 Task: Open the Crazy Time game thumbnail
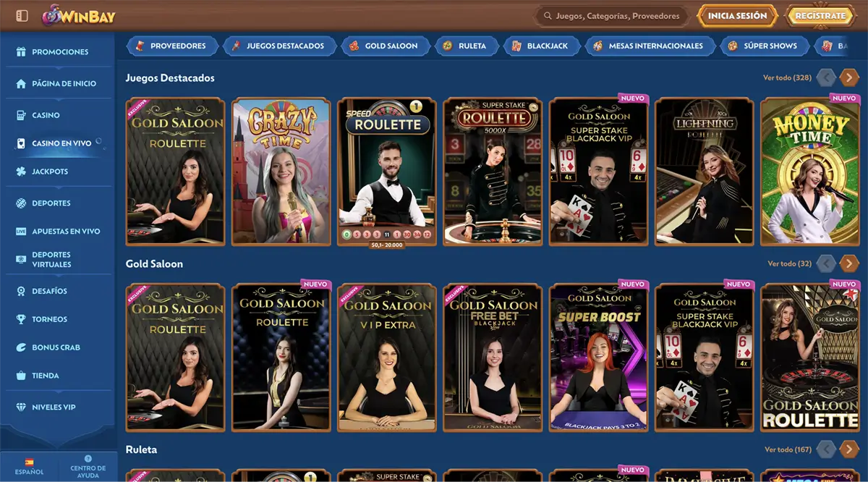tap(281, 171)
